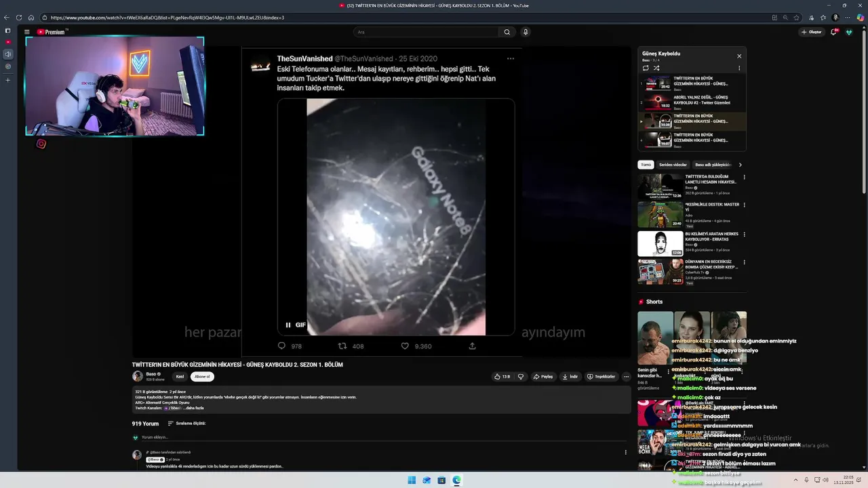
Task: Dislike the video
Action: [521, 376]
